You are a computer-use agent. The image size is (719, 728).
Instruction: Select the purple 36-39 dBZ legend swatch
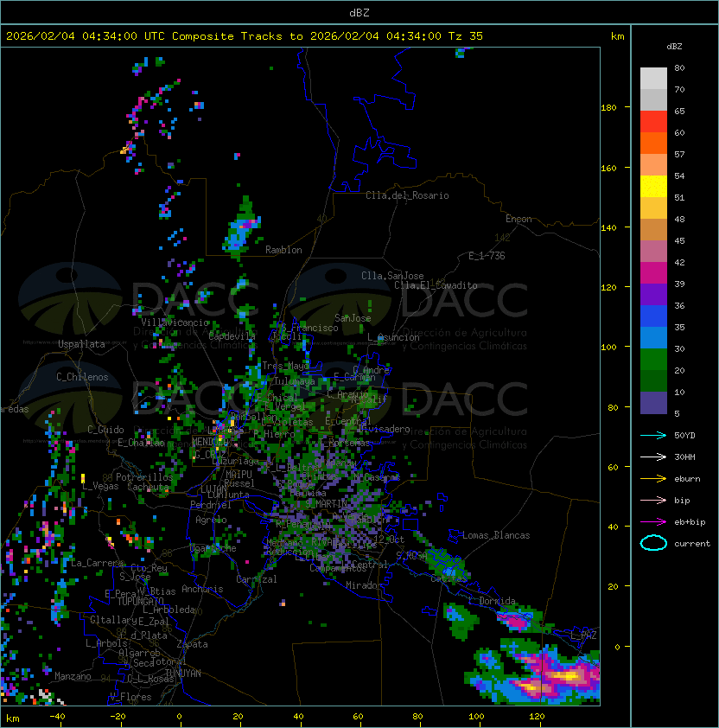pyautogui.click(x=653, y=294)
